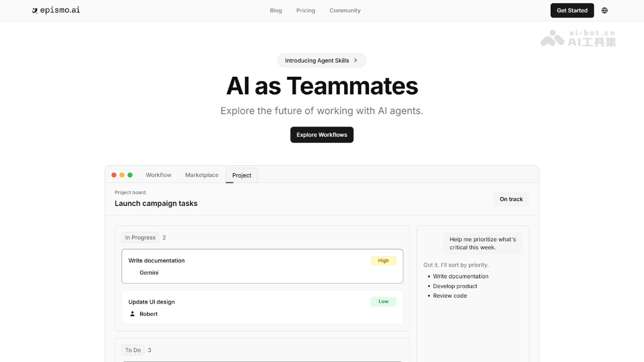Open the Write documentation task card
This screenshot has width=644, height=362.
[x=262, y=266]
